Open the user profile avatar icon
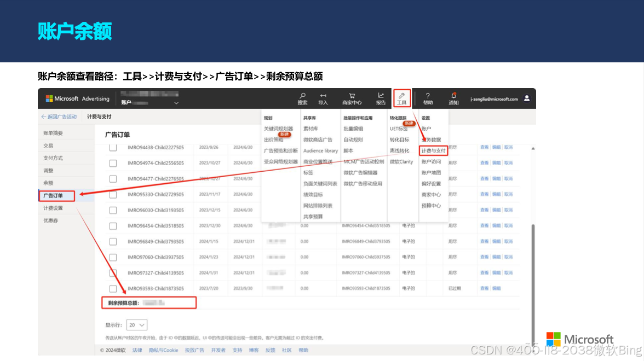 pos(527,98)
